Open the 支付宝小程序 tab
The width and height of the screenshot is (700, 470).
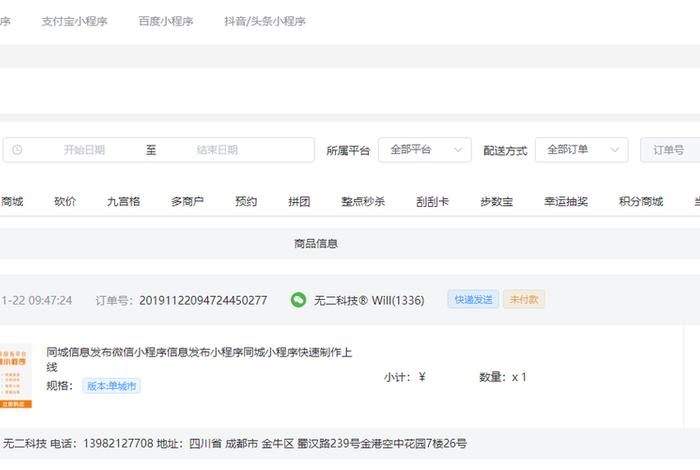[74, 21]
